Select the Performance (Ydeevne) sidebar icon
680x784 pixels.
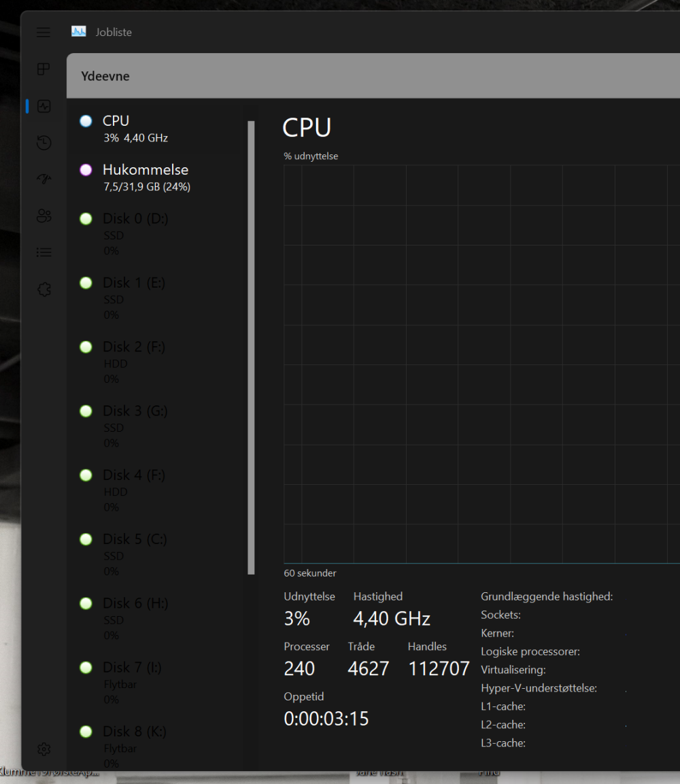point(44,106)
